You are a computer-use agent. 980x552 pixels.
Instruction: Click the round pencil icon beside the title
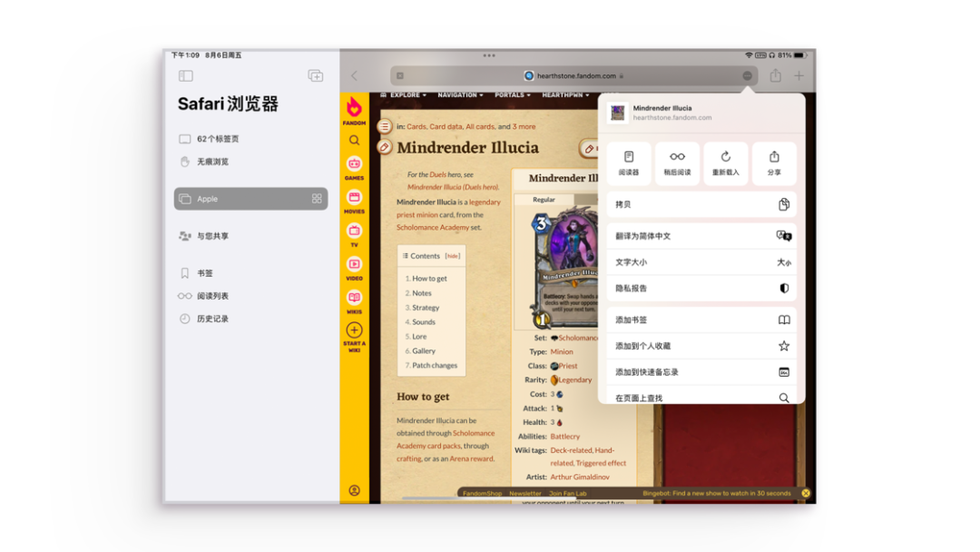[385, 148]
